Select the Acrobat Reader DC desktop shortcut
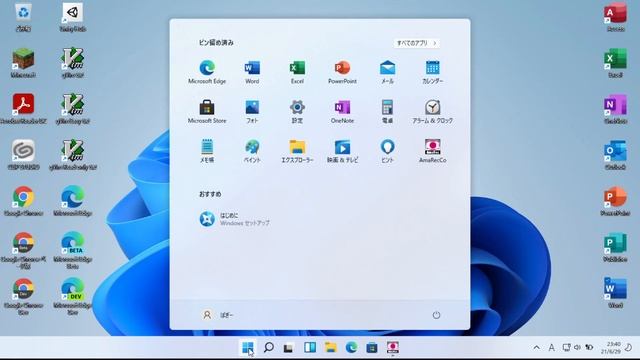640x360 pixels. 23,109
